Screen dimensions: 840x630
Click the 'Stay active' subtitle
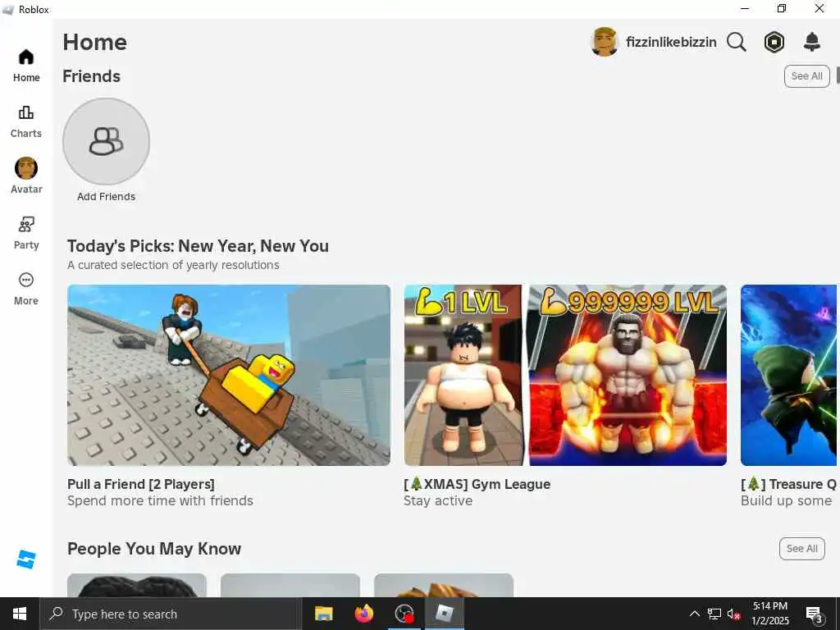(438, 501)
